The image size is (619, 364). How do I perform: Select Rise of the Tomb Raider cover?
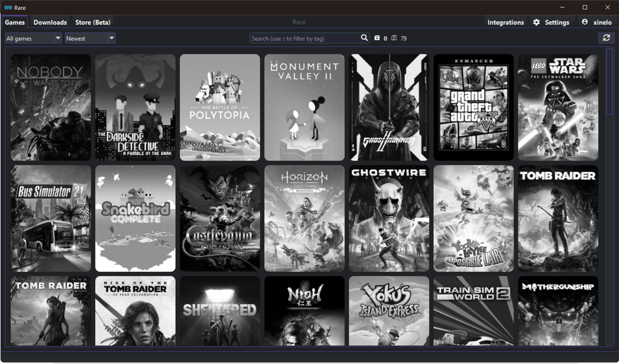(136, 311)
